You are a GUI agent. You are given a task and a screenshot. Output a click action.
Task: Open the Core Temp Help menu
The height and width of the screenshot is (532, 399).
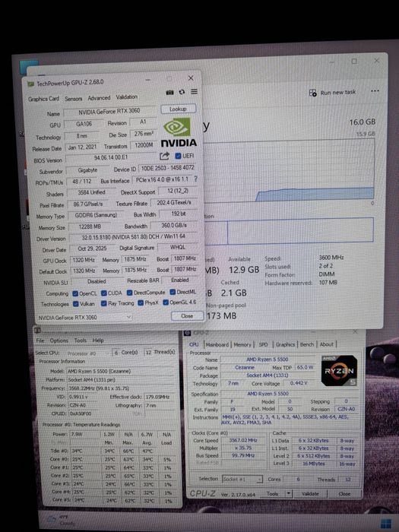click(98, 340)
